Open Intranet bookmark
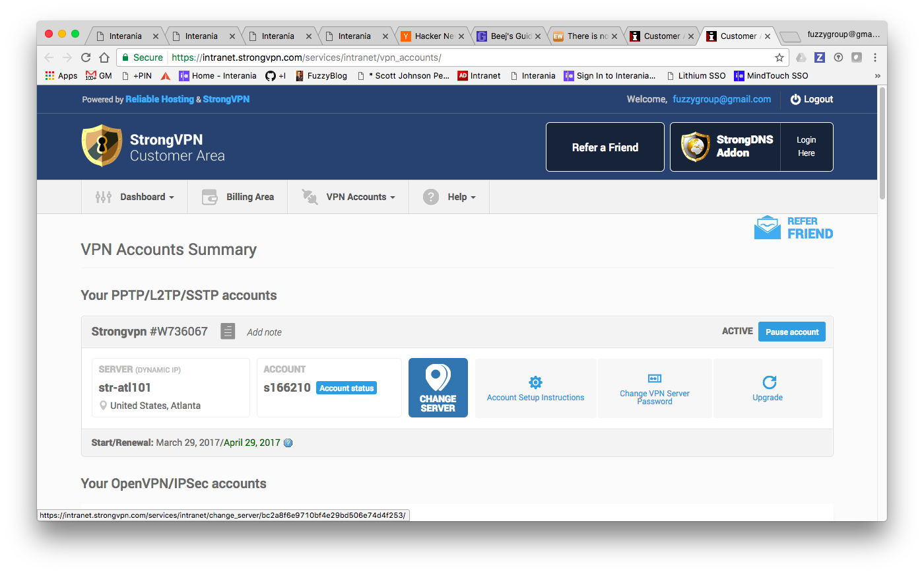924x574 pixels. pos(479,76)
